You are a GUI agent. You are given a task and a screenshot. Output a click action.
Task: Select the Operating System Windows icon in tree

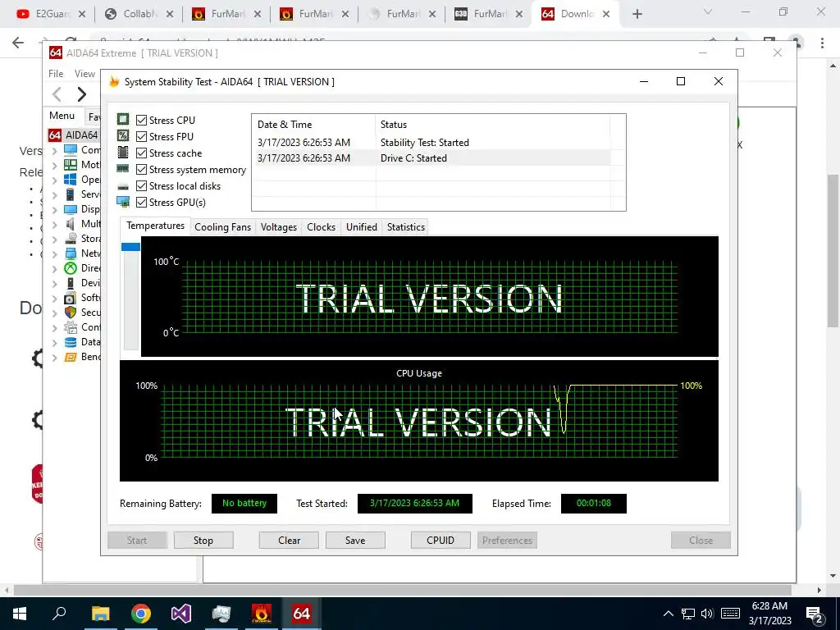tap(71, 180)
